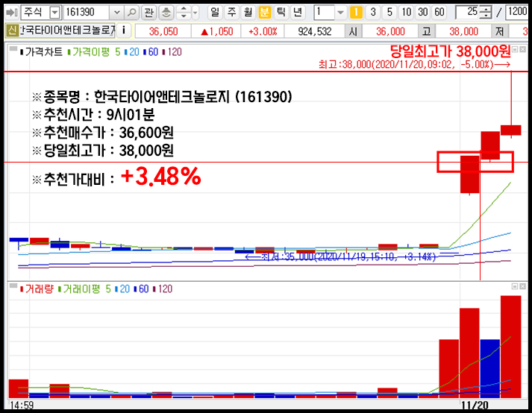Click the current price 36,050
The width and height of the screenshot is (532, 413).
point(163,31)
